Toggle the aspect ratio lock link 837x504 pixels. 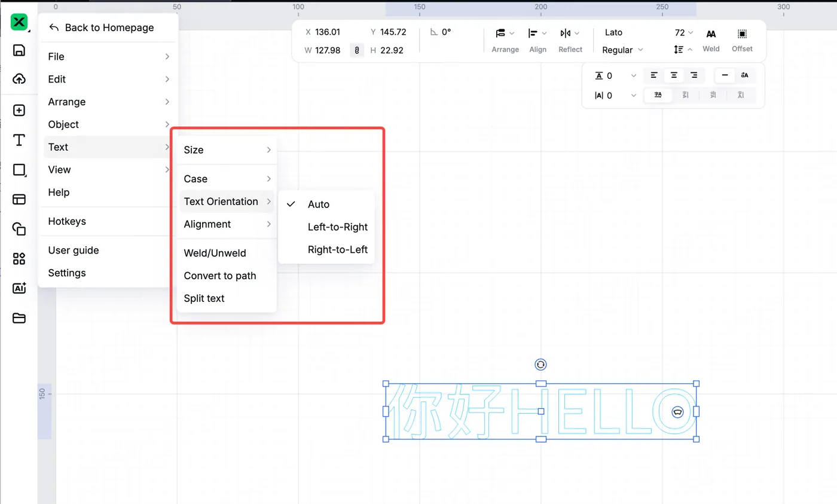click(x=357, y=51)
